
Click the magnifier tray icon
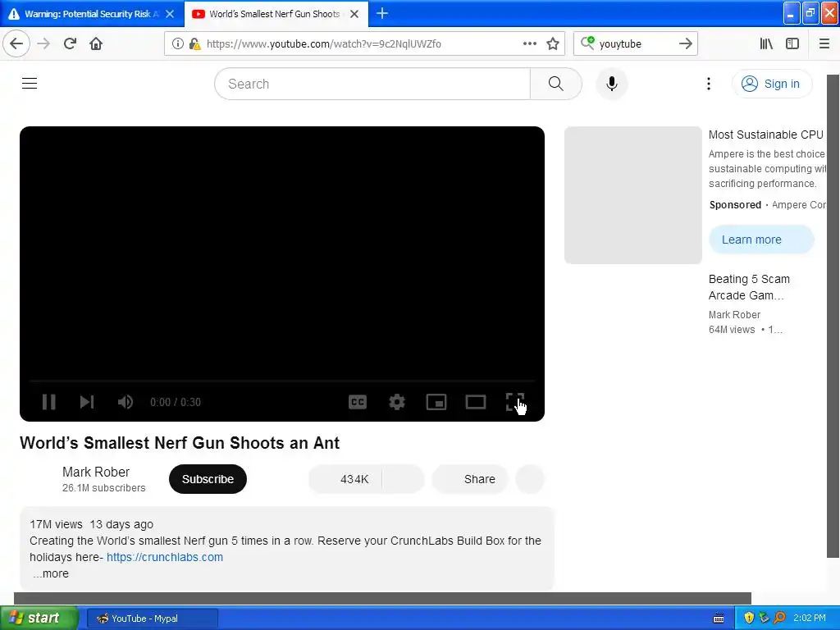click(779, 618)
